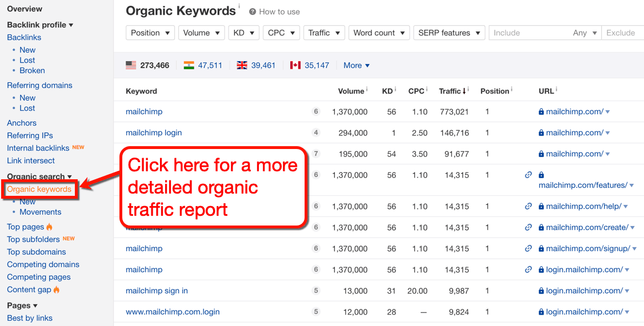Open the Traffic filter dropdown
This screenshot has width=644, height=326.
tap(324, 33)
